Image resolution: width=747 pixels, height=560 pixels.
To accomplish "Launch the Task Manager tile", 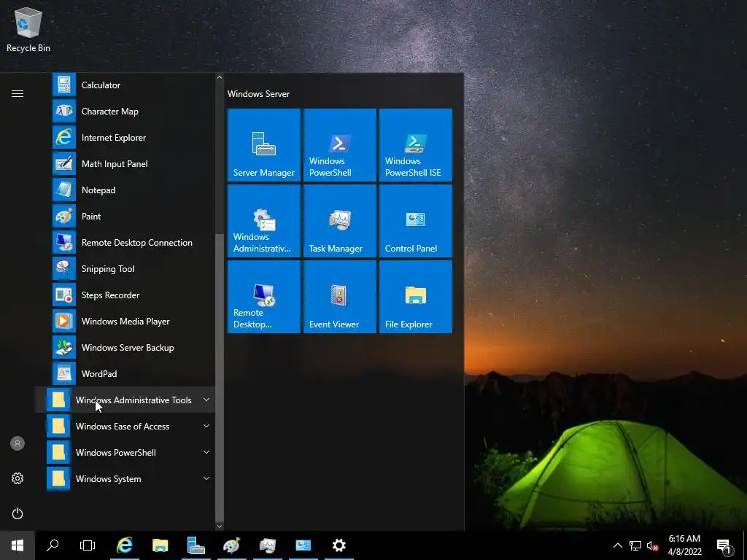I will pyautogui.click(x=340, y=220).
